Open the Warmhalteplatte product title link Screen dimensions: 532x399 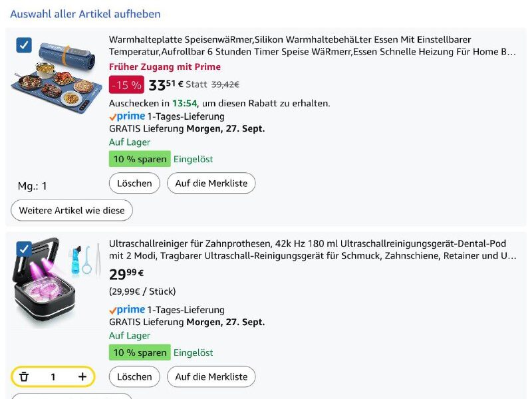click(x=313, y=46)
